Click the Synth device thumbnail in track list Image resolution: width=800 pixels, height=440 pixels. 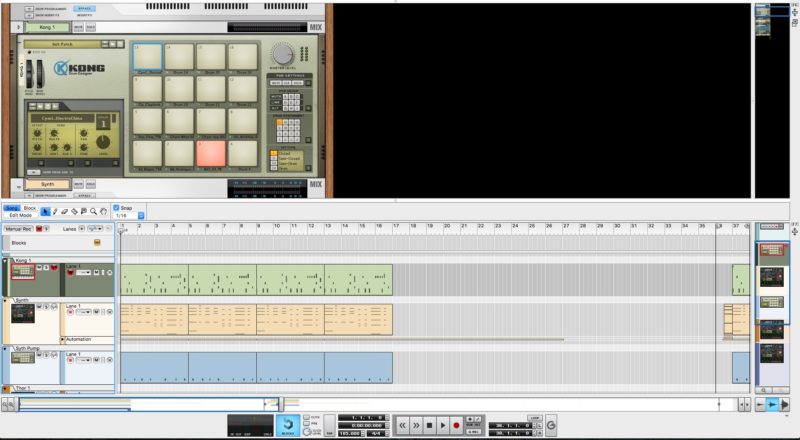pos(23,313)
